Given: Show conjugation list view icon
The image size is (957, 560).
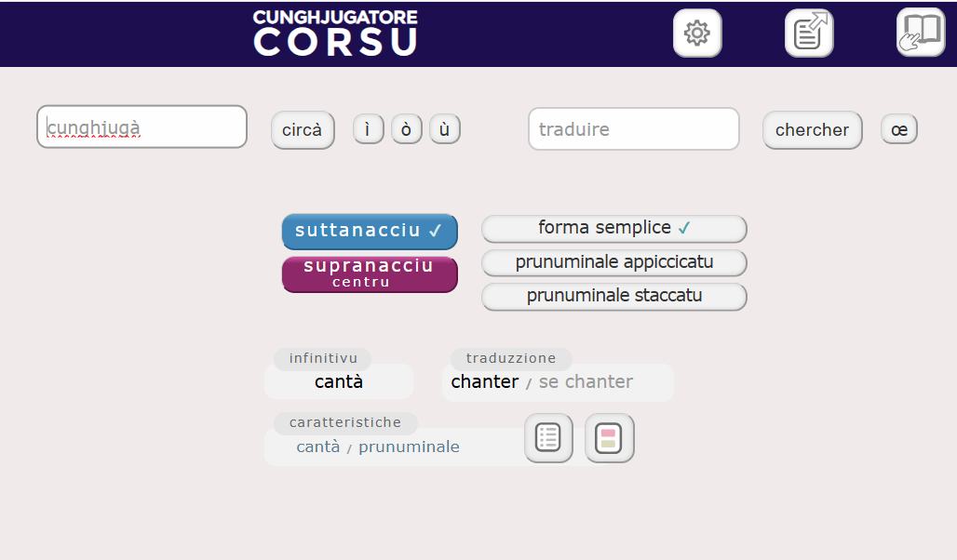Looking at the screenshot, I should point(548,438).
